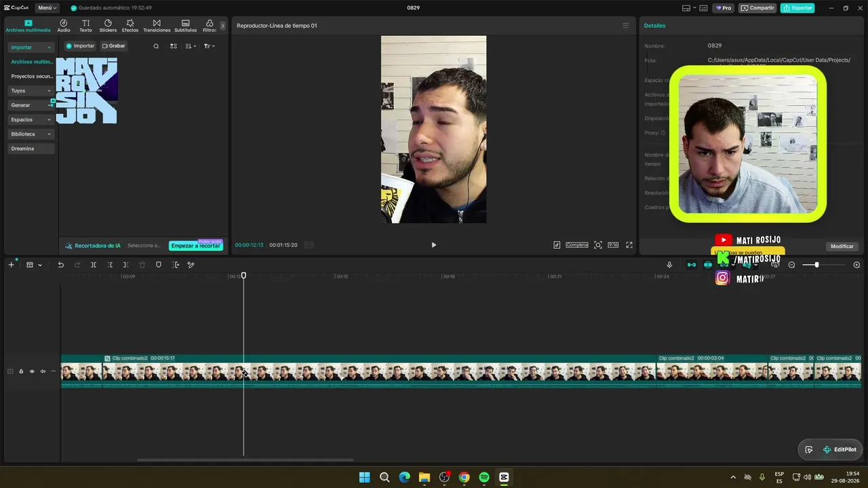
Task: Open main track more options (three dots)
Action: click(54, 371)
